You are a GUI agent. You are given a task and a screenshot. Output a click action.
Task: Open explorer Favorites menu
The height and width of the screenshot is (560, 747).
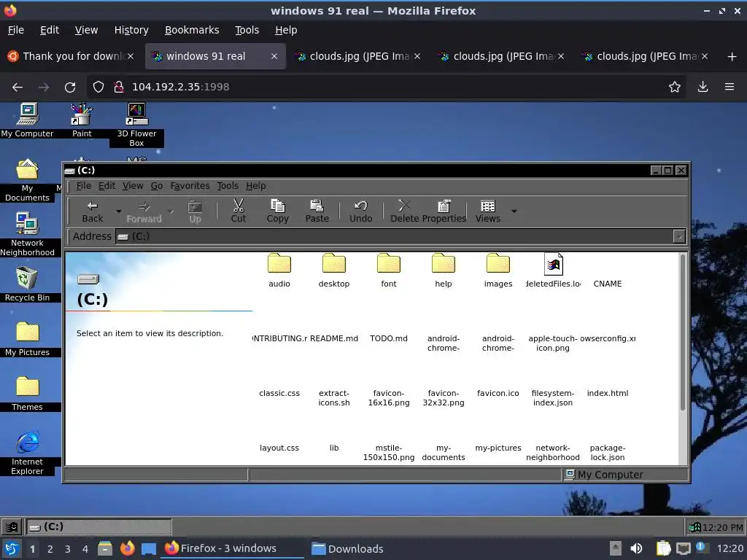(x=190, y=186)
